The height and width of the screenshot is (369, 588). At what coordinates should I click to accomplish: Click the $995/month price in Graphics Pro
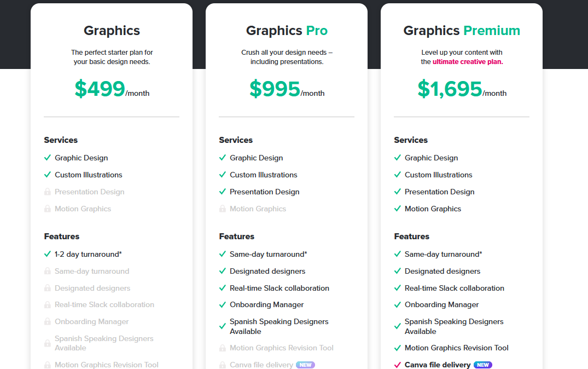[287, 89]
